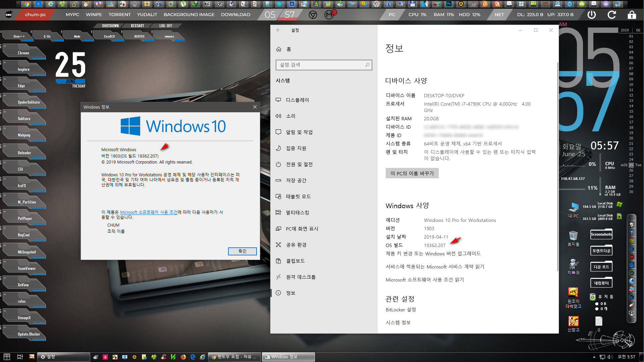Open 내 PC desktop icon

click(574, 210)
